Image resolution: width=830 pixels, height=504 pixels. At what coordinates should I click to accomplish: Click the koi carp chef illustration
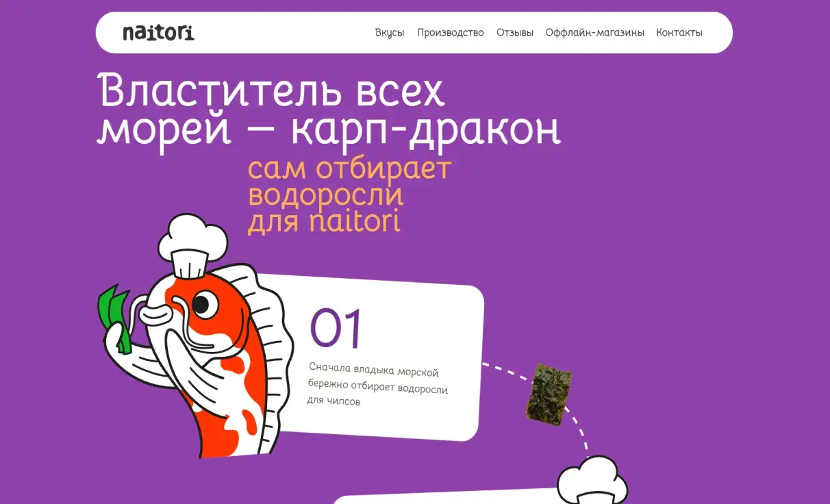coord(195,336)
